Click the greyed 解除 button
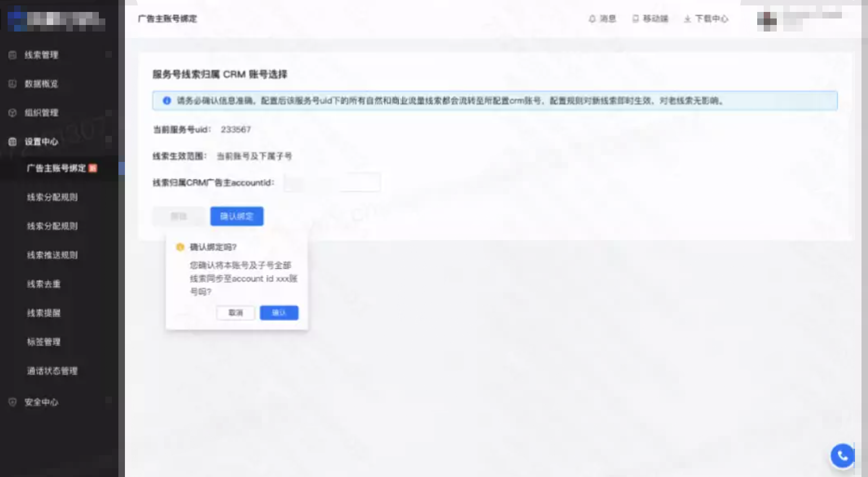Screen dimensions: 868x477 [x=179, y=216]
